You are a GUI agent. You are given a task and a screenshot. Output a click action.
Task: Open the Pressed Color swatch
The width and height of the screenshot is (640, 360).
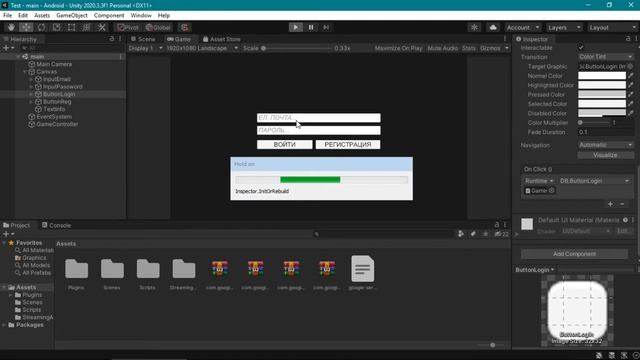pos(602,95)
